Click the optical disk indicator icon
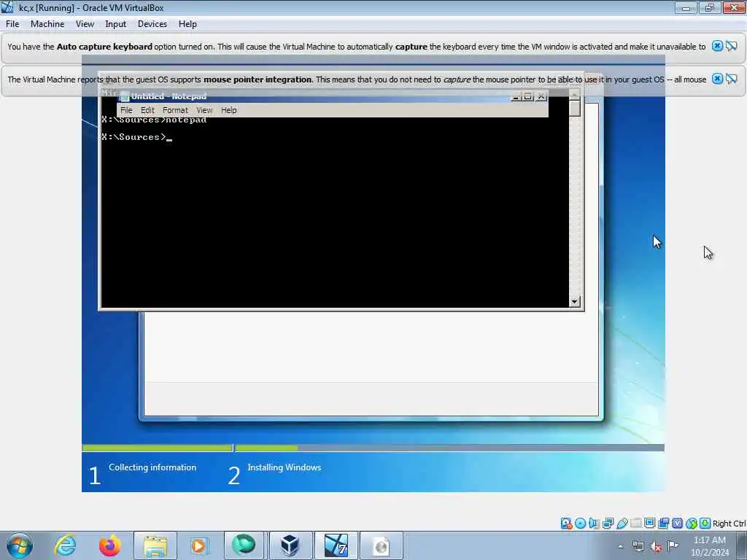Viewport: 747px width, 560px height. 580,524
